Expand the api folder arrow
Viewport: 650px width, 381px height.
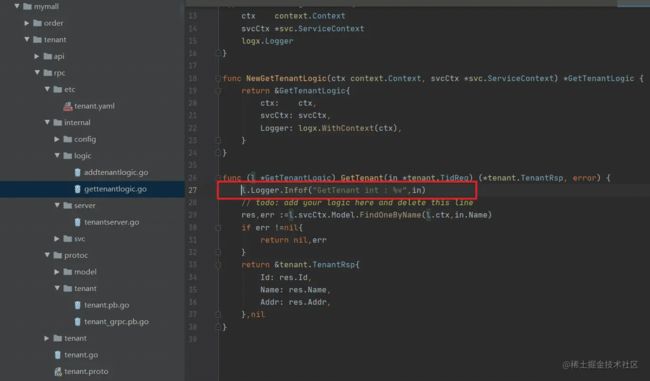[37, 56]
